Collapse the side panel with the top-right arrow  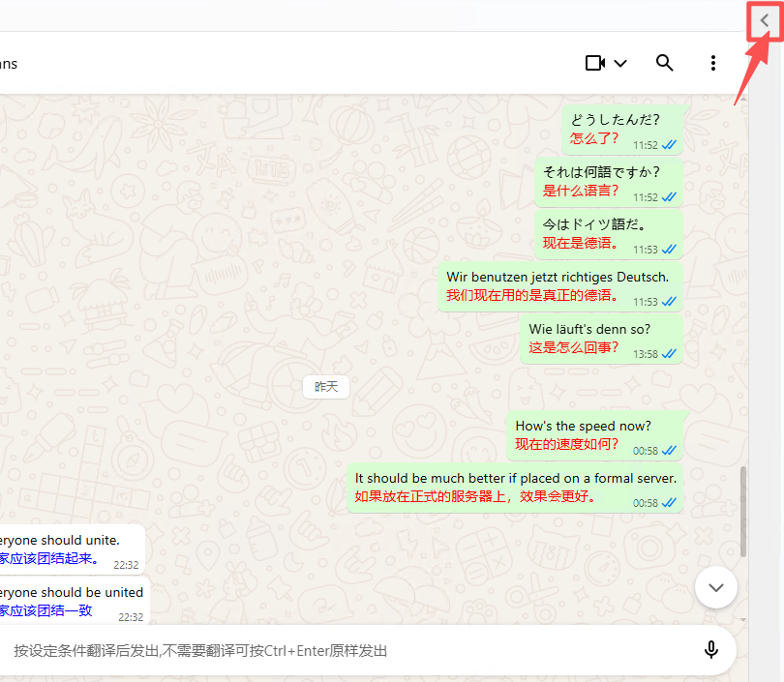coord(765,20)
